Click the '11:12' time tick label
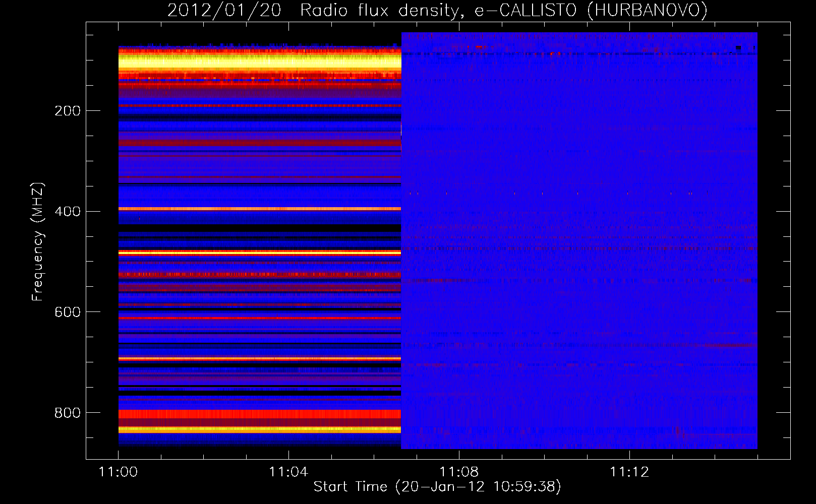Screen dimensions: 816x504 (x=629, y=472)
